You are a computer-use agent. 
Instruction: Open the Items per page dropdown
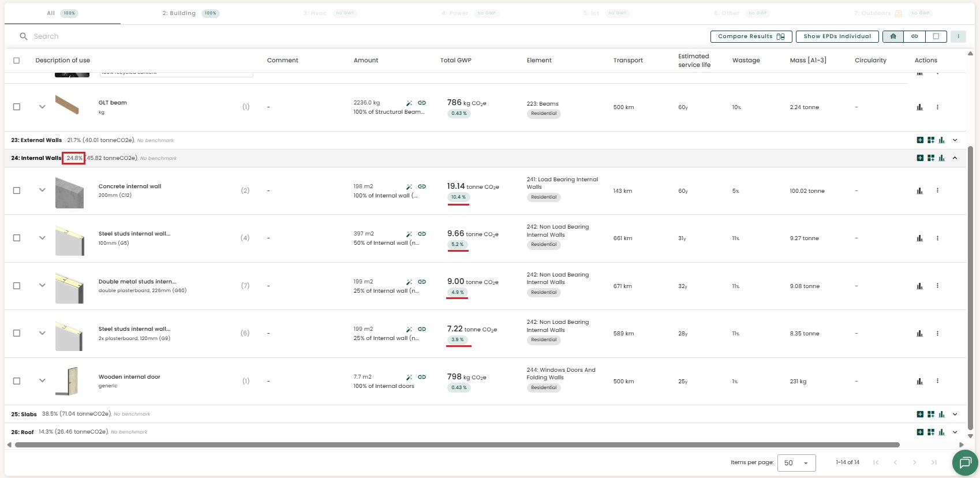[x=796, y=463]
